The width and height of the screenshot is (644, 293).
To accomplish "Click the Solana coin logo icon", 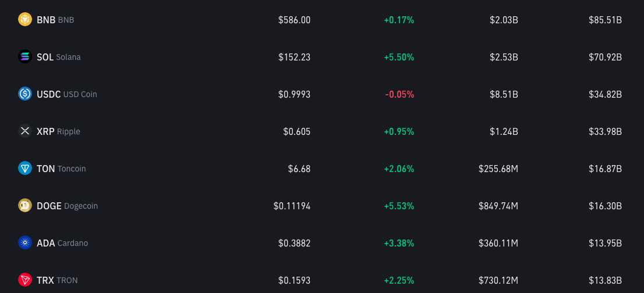I will [x=25, y=56].
